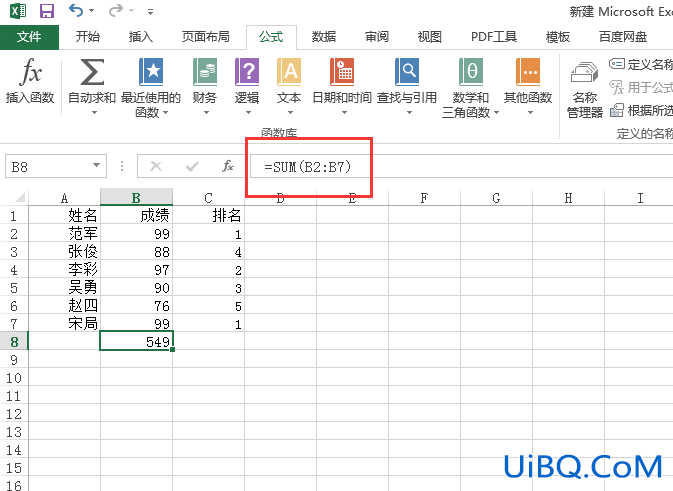
Task: Open More Functions (其他函数) icon
Action: (x=528, y=72)
